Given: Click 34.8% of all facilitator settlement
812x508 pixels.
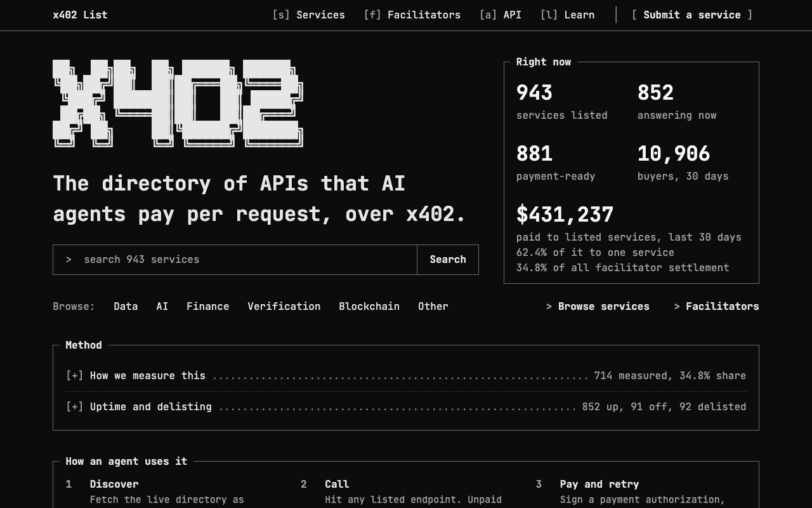Looking at the screenshot, I should click(622, 267).
